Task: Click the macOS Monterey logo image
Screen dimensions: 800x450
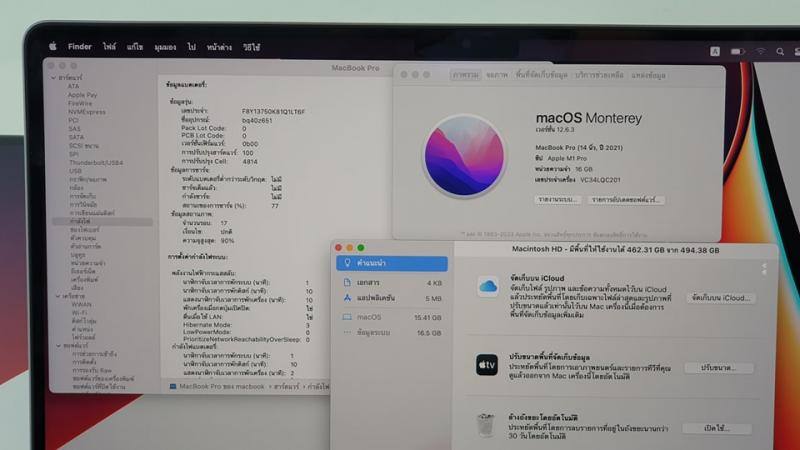Action: click(463, 156)
